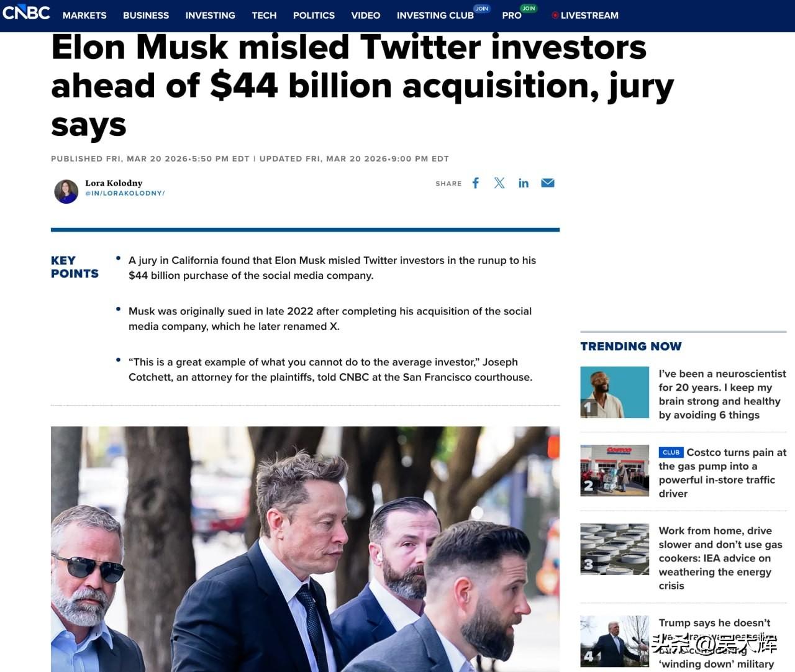
Task: Open the Business menu
Action: [x=146, y=16]
